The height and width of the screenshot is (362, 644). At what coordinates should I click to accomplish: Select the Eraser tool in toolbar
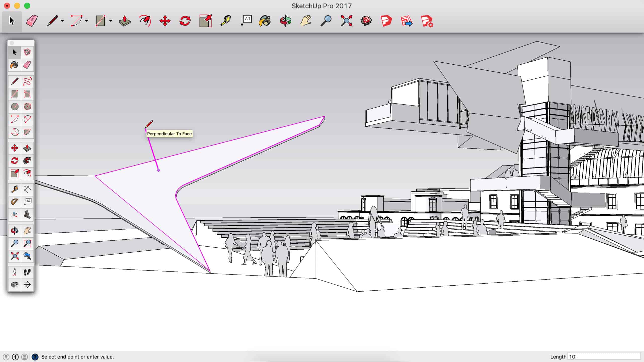[x=31, y=21]
